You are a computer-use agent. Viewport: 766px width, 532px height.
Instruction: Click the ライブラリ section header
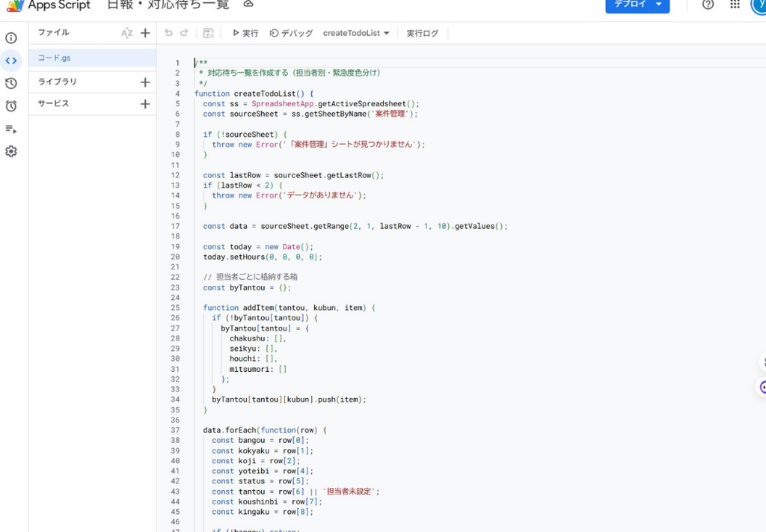point(57,82)
